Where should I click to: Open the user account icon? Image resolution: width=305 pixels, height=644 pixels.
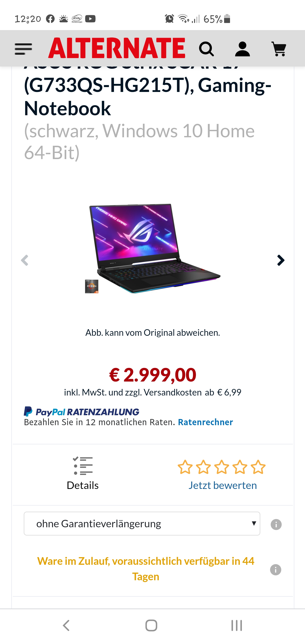(242, 49)
